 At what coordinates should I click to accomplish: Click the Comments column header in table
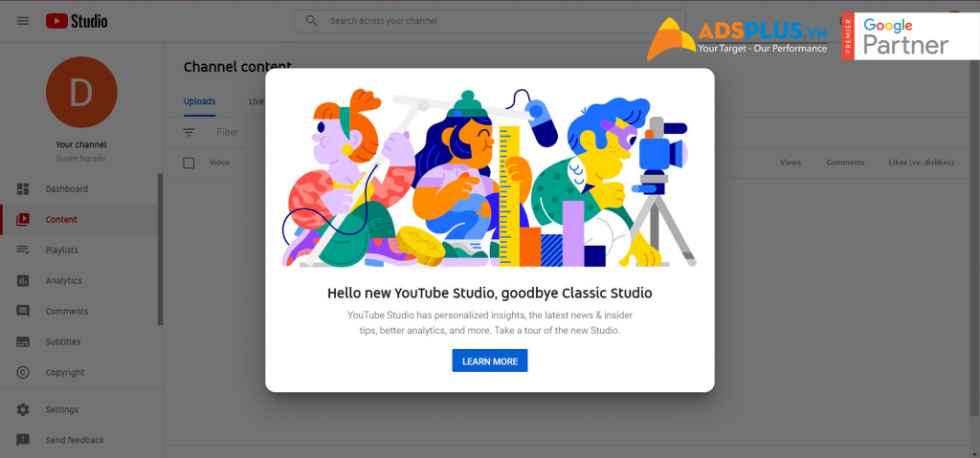(845, 163)
